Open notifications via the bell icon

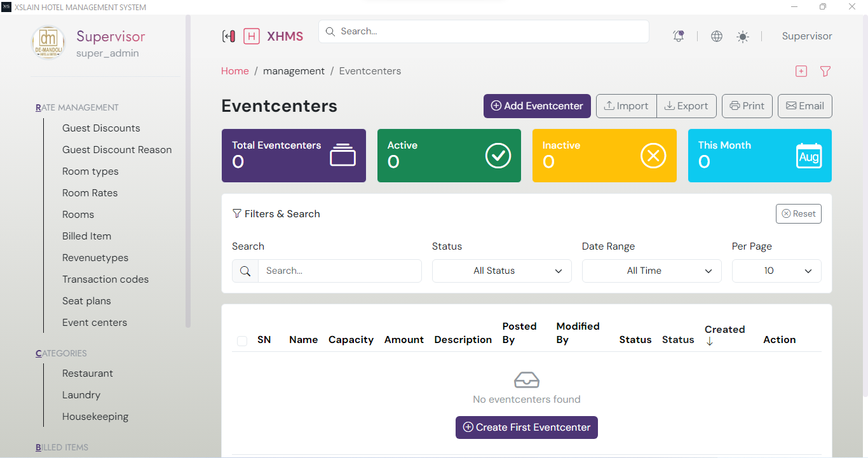(678, 36)
